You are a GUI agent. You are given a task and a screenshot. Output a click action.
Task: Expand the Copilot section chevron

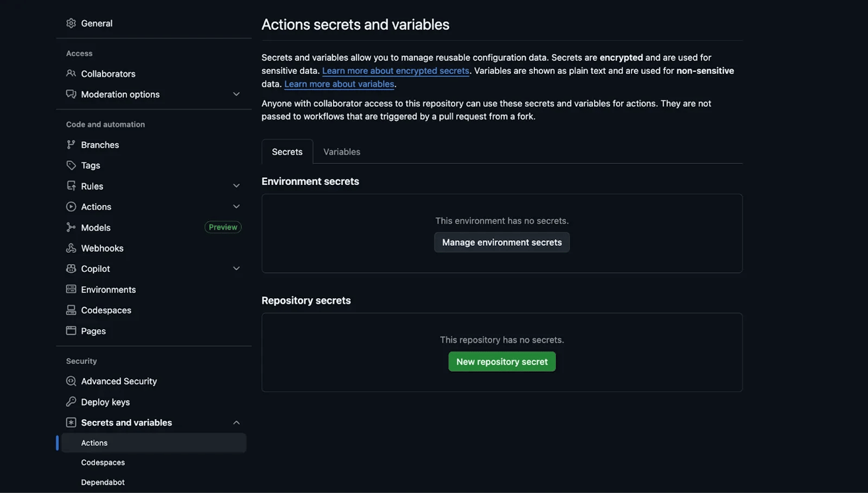pyautogui.click(x=236, y=269)
